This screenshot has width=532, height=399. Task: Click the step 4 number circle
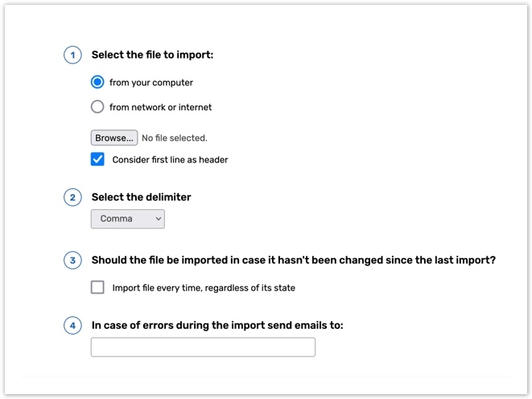(x=73, y=326)
